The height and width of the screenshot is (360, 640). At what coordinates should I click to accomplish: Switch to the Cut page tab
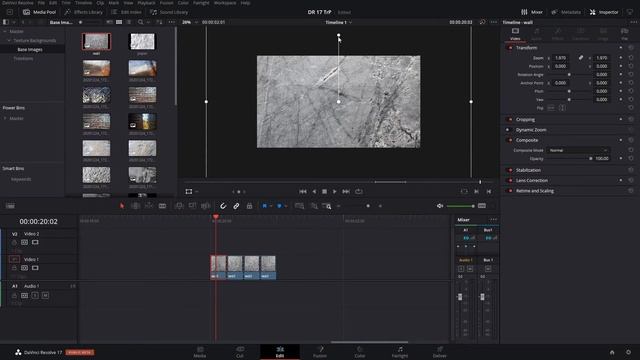point(240,352)
